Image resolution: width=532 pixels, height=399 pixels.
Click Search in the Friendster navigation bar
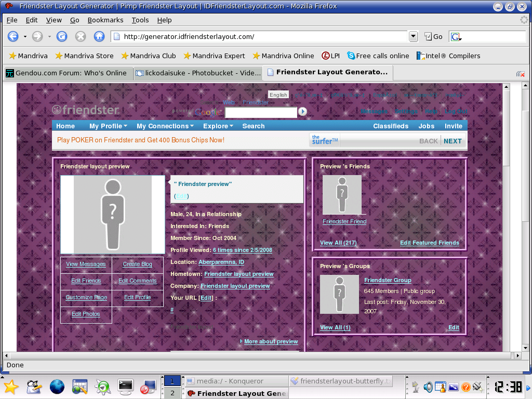[254, 126]
